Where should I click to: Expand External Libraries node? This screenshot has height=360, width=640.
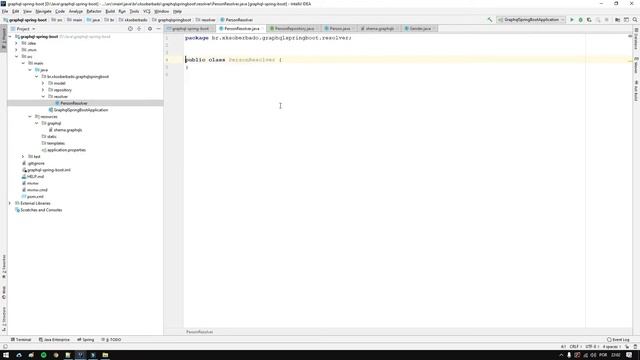pos(10,203)
